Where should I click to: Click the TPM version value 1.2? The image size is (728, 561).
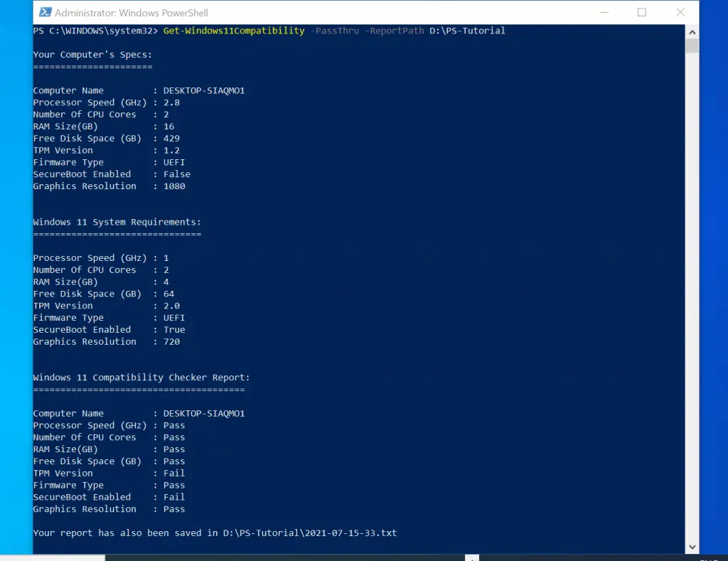(171, 151)
